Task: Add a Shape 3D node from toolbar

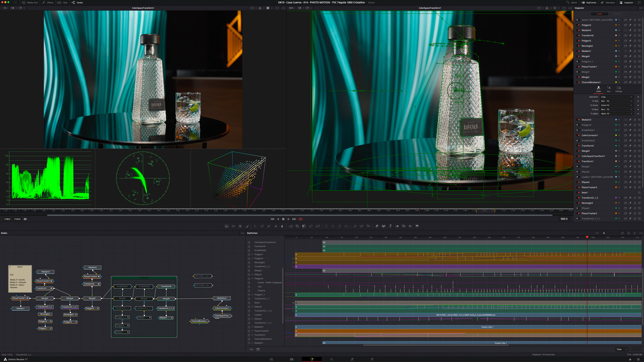Action: pyautogui.click(x=384, y=226)
